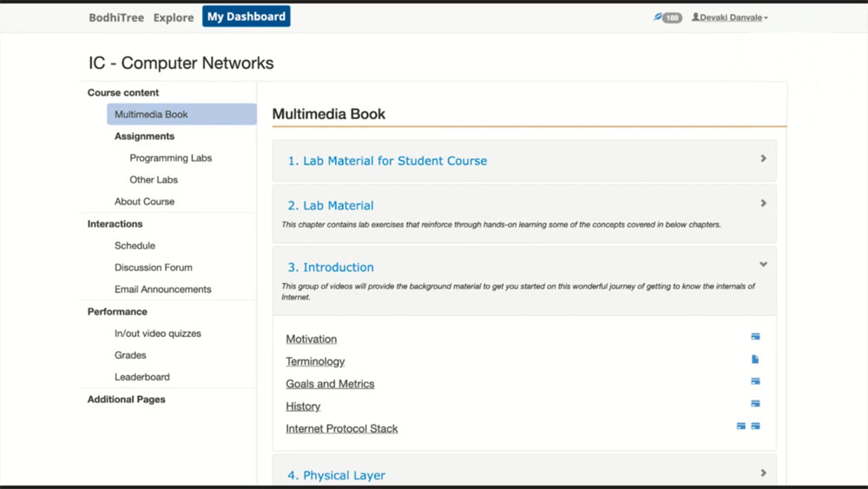The image size is (868, 489).
Task: Open the Discussion Forum sidebar item
Action: pyautogui.click(x=154, y=268)
